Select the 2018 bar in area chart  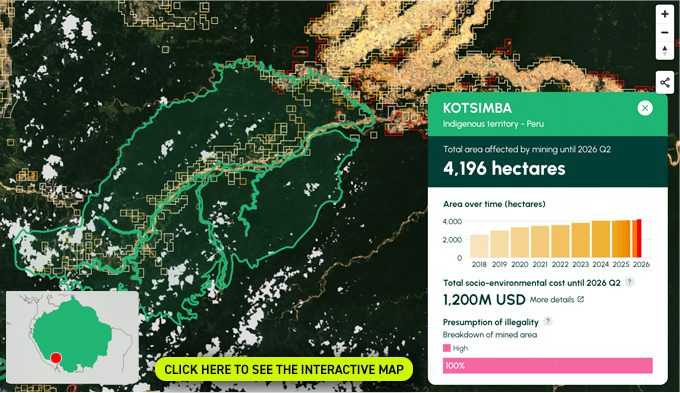coord(479,246)
